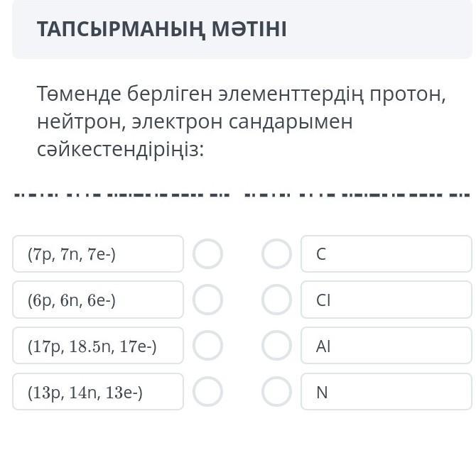Click the right dashed divider line
The height and width of the screenshot is (465, 476).
pos(357,194)
